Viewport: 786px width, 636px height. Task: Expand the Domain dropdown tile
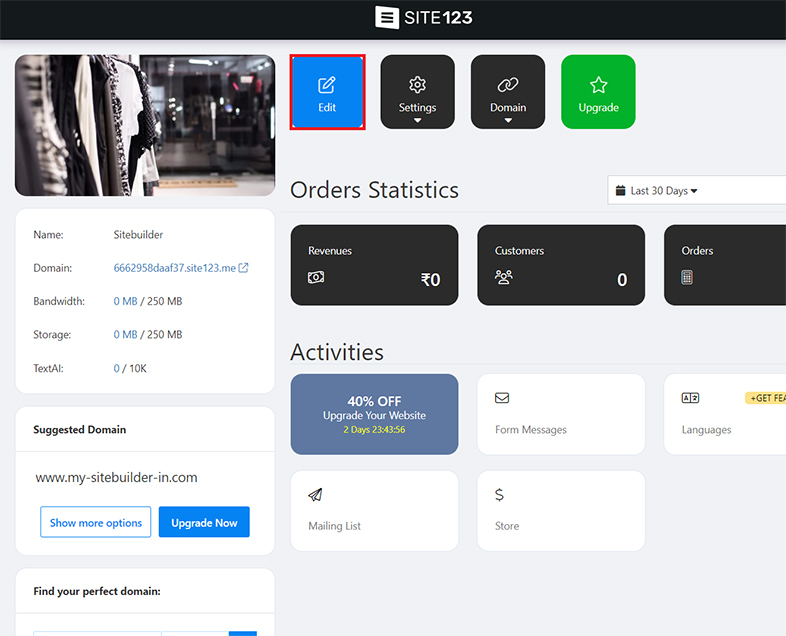coord(508,92)
